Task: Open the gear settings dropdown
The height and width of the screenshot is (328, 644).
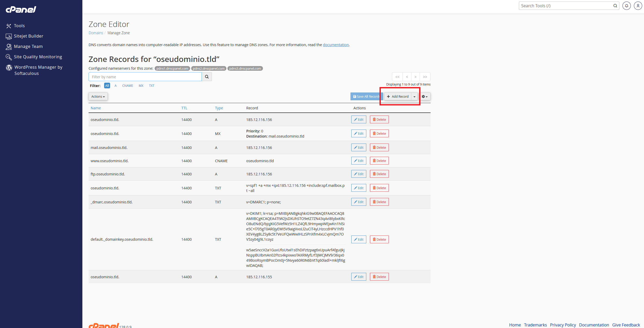Action: click(425, 96)
